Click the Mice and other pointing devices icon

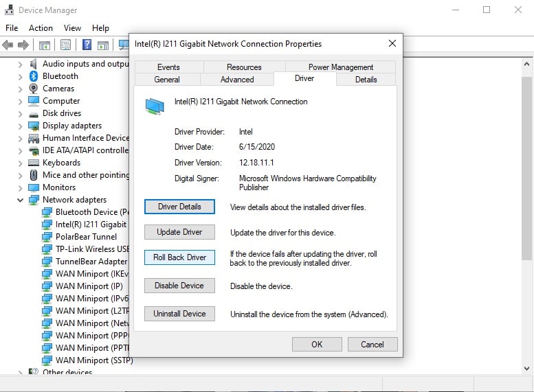point(34,175)
